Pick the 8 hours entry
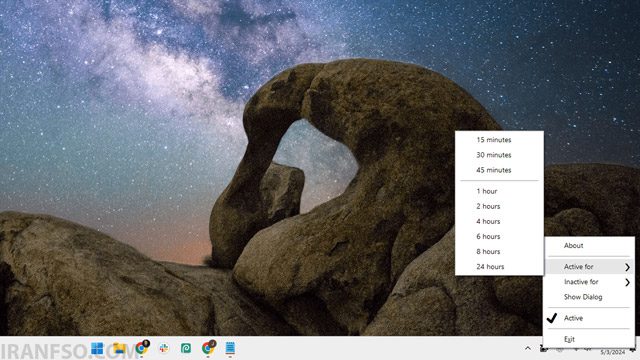Image resolution: width=640 pixels, height=360 pixels. (x=499, y=251)
